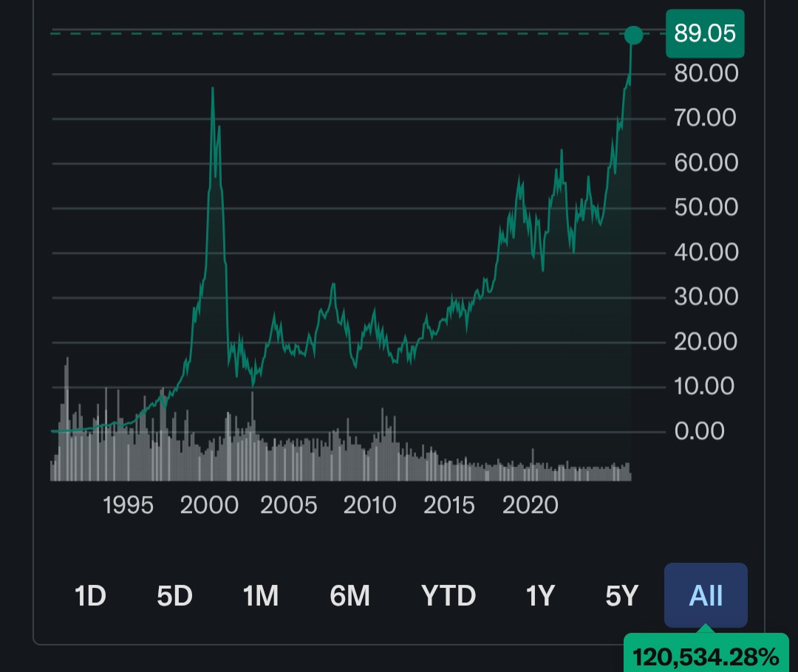798x672 pixels.
Task: Click the 1995 year axis label
Action: pos(128,505)
